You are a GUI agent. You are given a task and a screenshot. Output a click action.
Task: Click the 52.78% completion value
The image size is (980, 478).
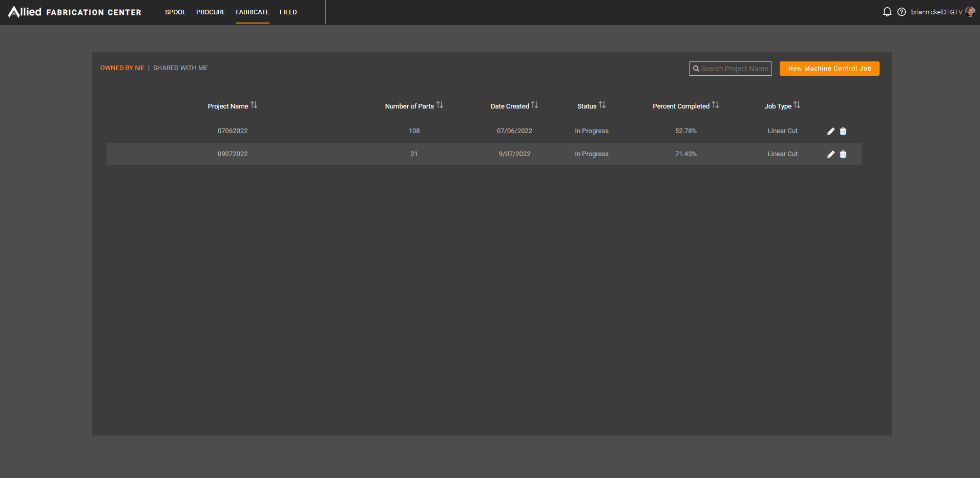686,131
